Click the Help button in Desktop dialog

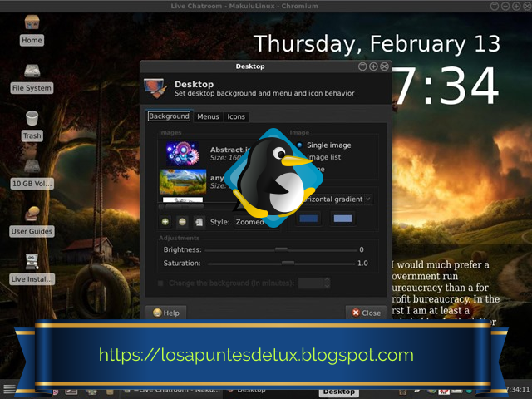point(166,313)
